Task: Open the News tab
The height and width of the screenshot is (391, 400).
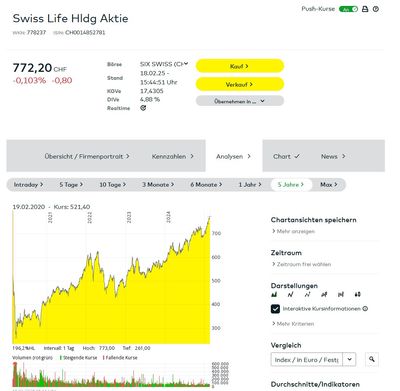Action: click(333, 156)
